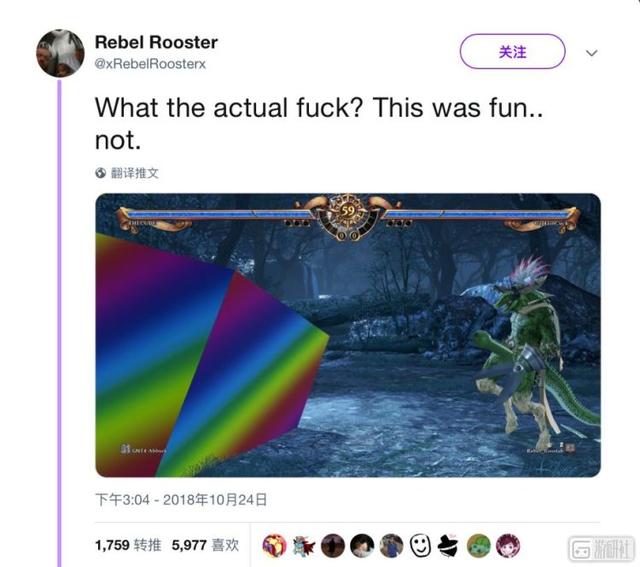Click the 翻译推文 translate tweet link
The height and width of the screenshot is (567, 640).
click(135, 173)
